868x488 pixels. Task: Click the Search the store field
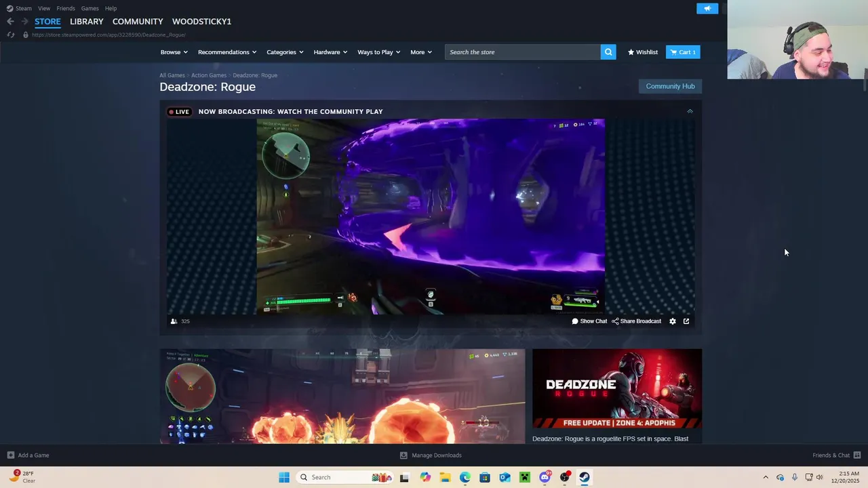522,52
